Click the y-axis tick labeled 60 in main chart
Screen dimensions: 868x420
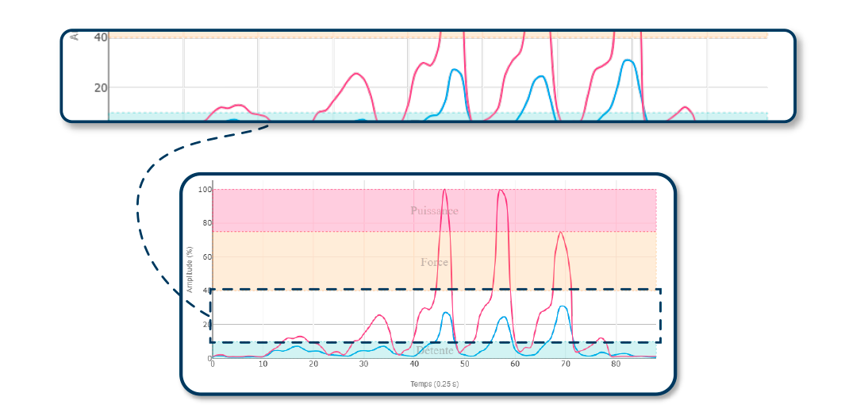tap(206, 257)
